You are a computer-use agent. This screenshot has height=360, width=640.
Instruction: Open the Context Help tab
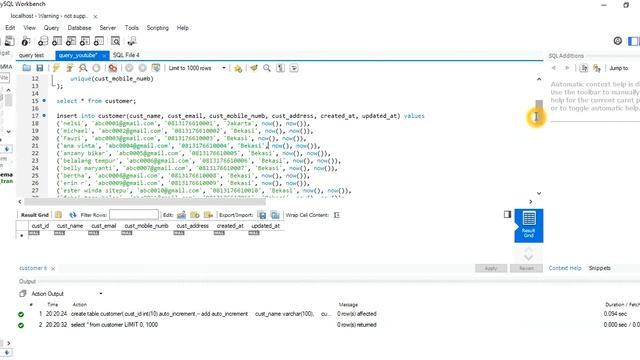pyautogui.click(x=564, y=268)
